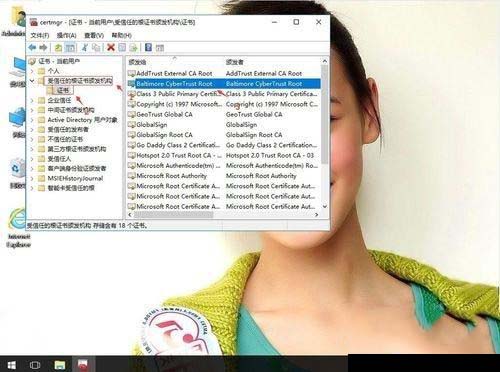Select the 智能卡受信任的根 folder

click(71, 188)
